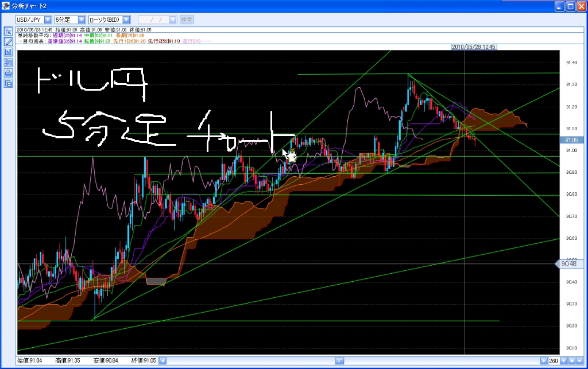Screen dimensions: 588x369
Task: Minimize the 分析チャート2 window
Action: coord(559,6)
